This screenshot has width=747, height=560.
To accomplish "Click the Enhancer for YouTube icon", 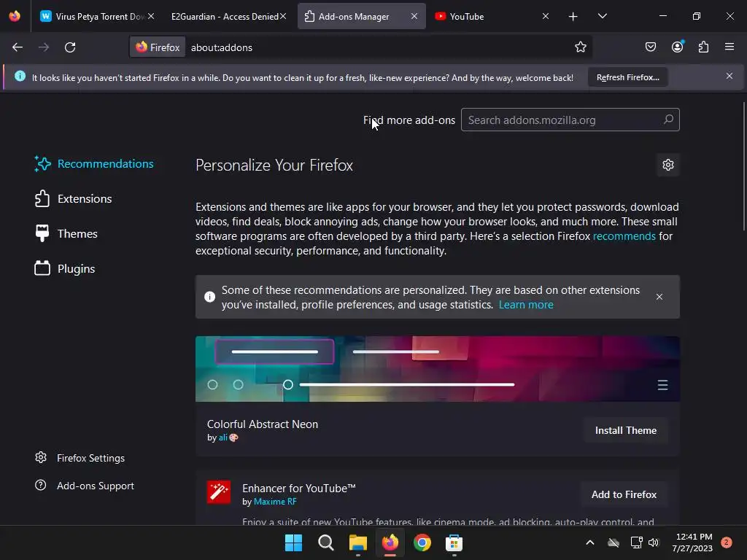I will (x=219, y=492).
